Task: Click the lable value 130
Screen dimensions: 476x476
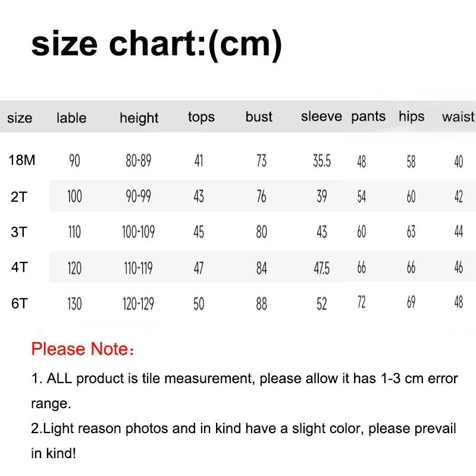Action: (x=74, y=304)
